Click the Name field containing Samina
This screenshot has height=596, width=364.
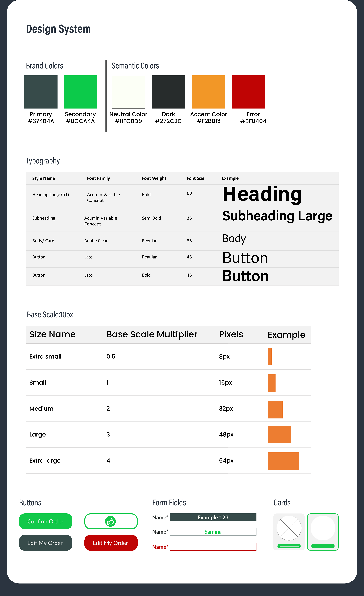213,532
